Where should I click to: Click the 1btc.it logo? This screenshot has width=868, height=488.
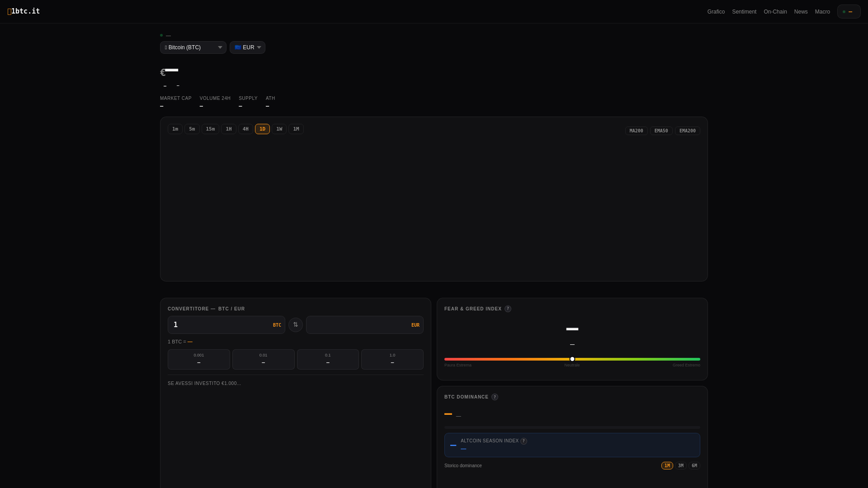[24, 11]
